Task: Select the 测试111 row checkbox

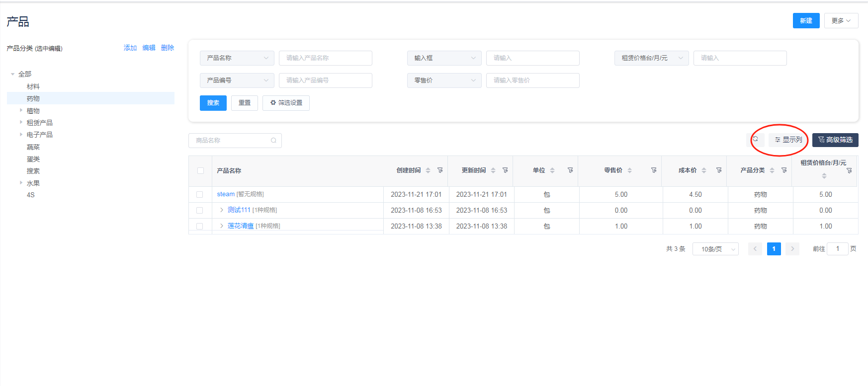Action: click(x=199, y=211)
